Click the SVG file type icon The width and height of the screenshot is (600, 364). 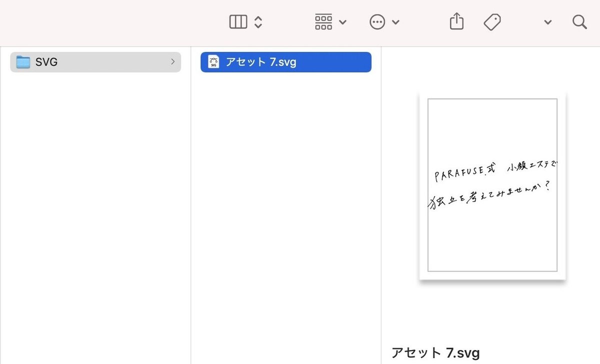click(x=213, y=62)
